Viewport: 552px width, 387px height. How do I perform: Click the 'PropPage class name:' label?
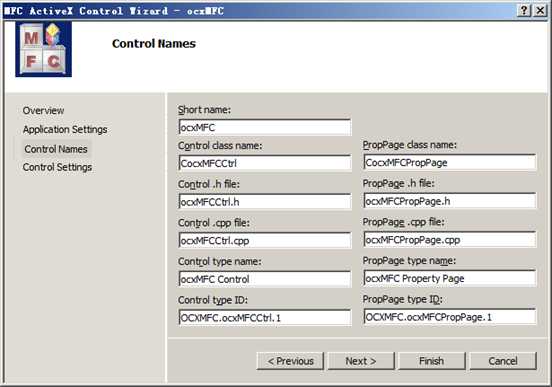[x=409, y=145]
